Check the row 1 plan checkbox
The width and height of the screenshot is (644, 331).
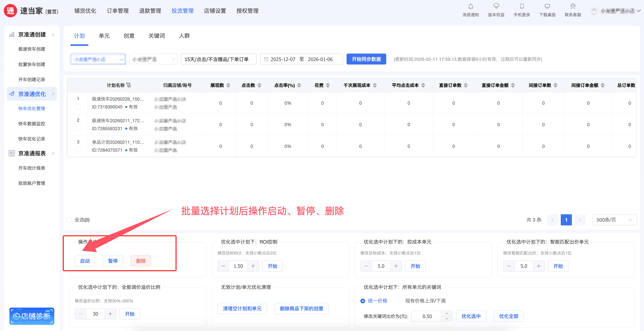[x=78, y=107]
